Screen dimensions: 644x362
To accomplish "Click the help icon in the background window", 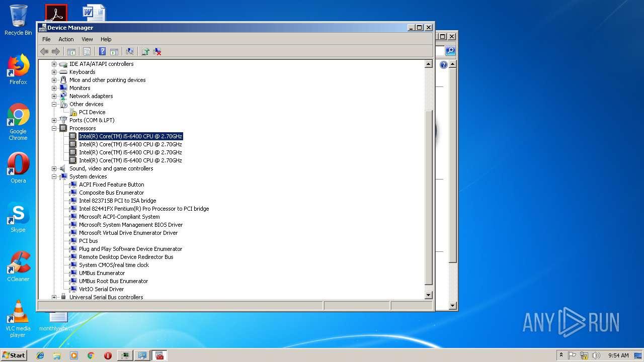I will (444, 65).
